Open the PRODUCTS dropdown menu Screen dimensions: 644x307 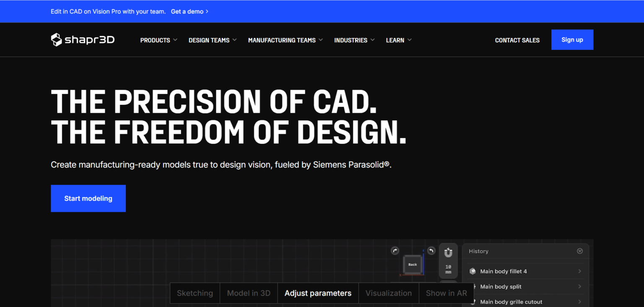pos(158,40)
